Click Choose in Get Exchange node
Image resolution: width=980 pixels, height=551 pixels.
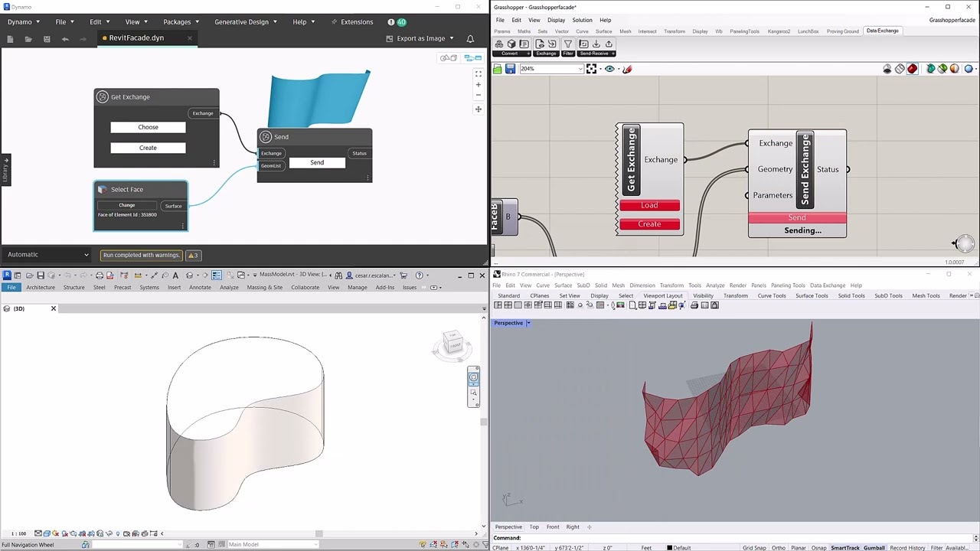pos(148,127)
